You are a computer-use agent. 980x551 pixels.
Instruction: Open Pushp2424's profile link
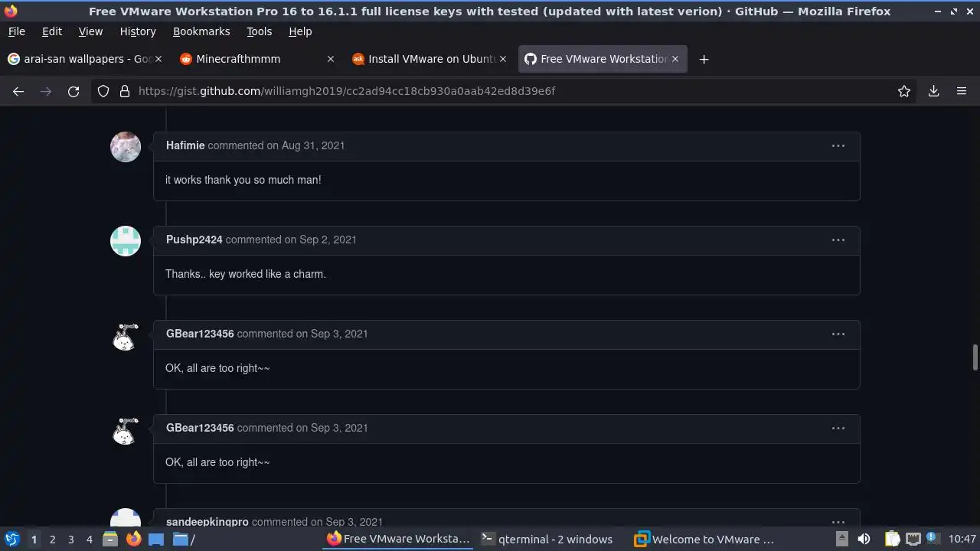[194, 240]
